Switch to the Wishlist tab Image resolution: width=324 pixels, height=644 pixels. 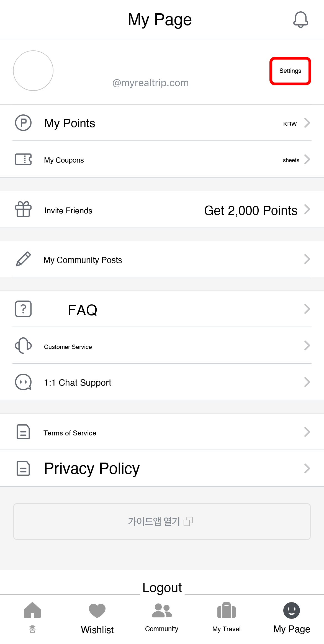[x=97, y=618]
